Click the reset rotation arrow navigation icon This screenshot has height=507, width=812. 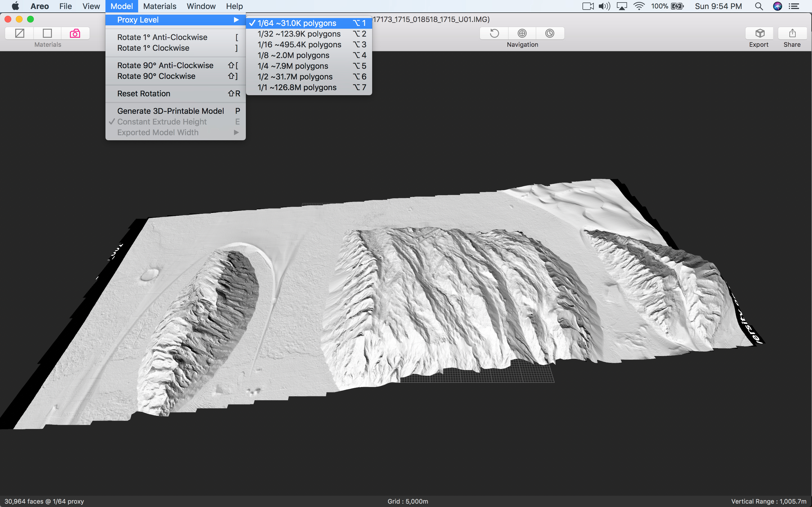pyautogui.click(x=494, y=33)
